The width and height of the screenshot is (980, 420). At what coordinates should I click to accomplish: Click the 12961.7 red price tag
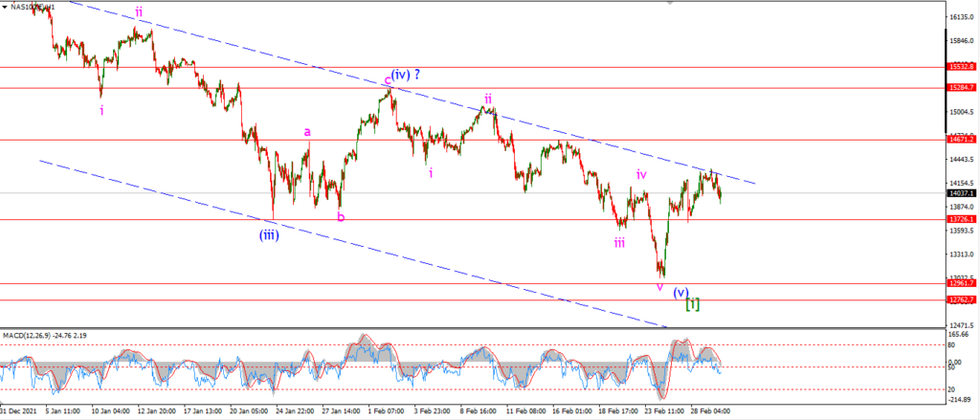click(x=961, y=283)
